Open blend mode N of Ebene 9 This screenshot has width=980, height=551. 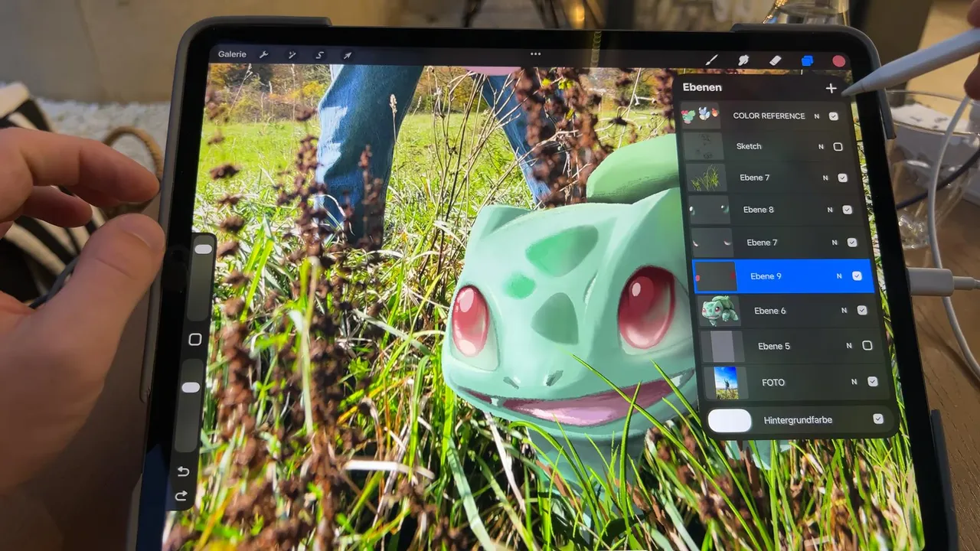point(839,276)
